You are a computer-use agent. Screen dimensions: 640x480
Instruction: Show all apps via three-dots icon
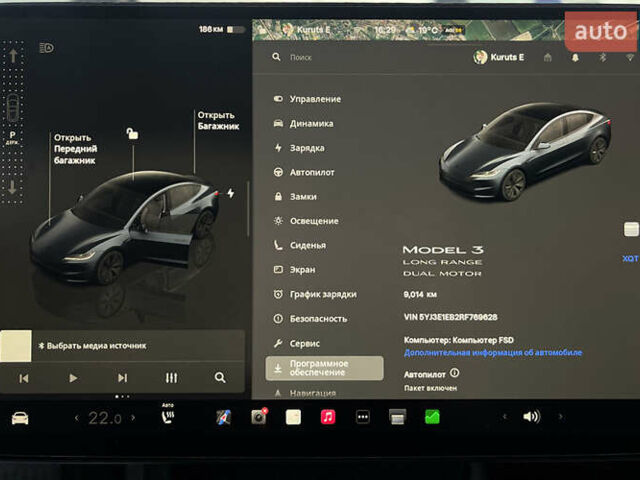[x=362, y=417]
